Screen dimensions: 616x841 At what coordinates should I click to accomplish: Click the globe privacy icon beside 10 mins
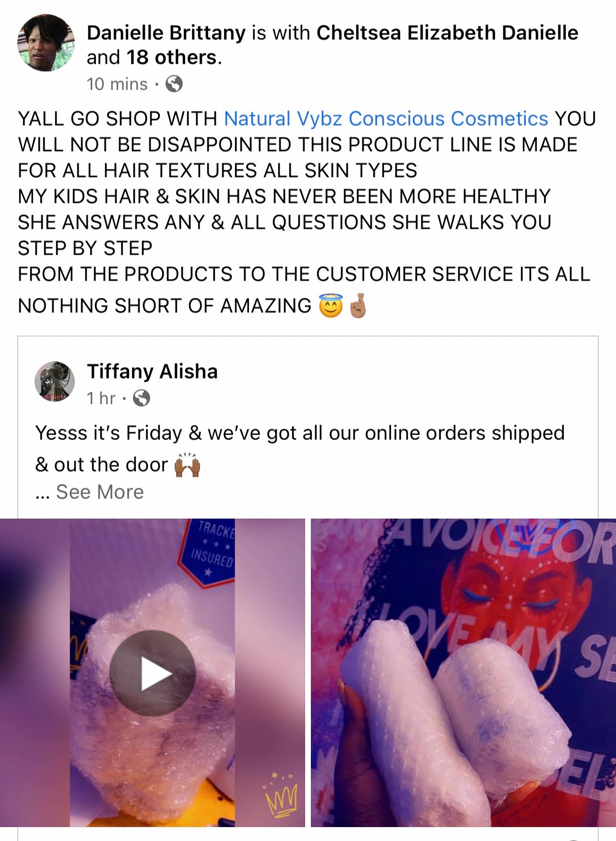174,84
